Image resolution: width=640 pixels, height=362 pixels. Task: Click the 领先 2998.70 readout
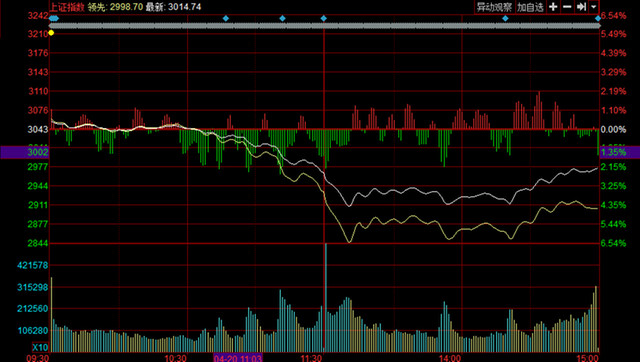(115, 7)
